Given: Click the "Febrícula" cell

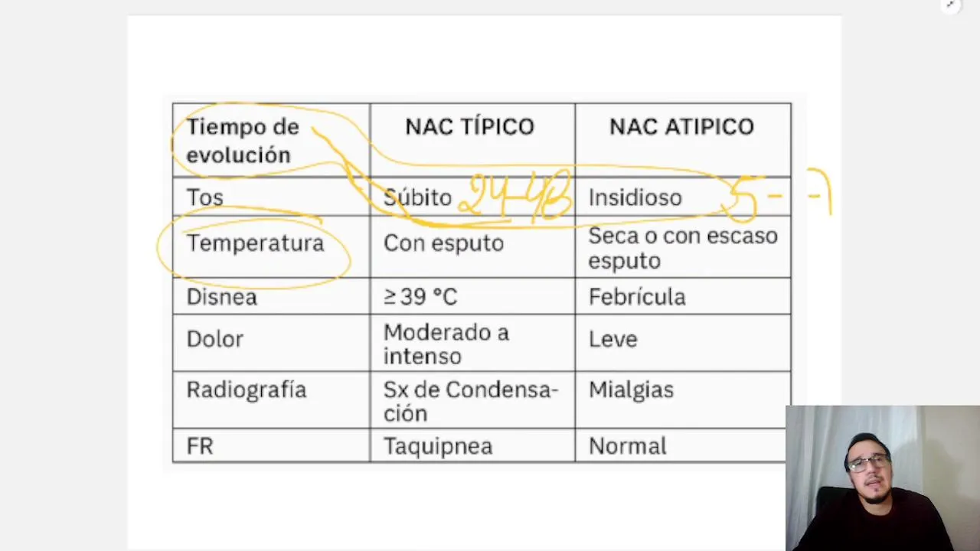Looking at the screenshot, I should [636, 297].
